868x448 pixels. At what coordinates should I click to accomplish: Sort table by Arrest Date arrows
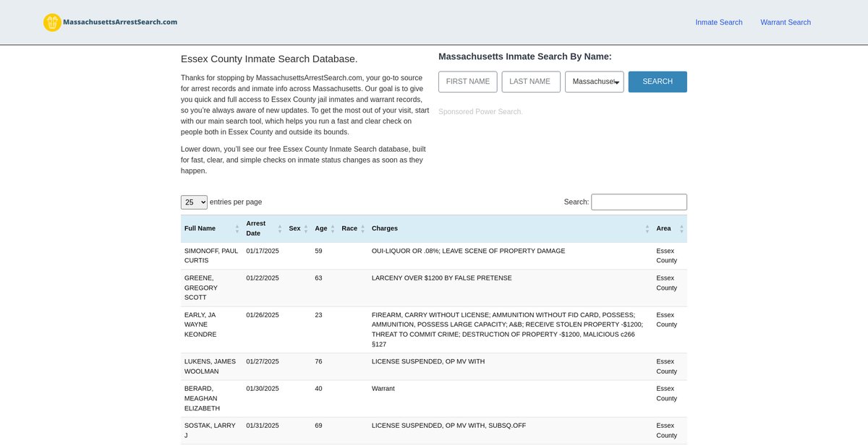(280, 228)
